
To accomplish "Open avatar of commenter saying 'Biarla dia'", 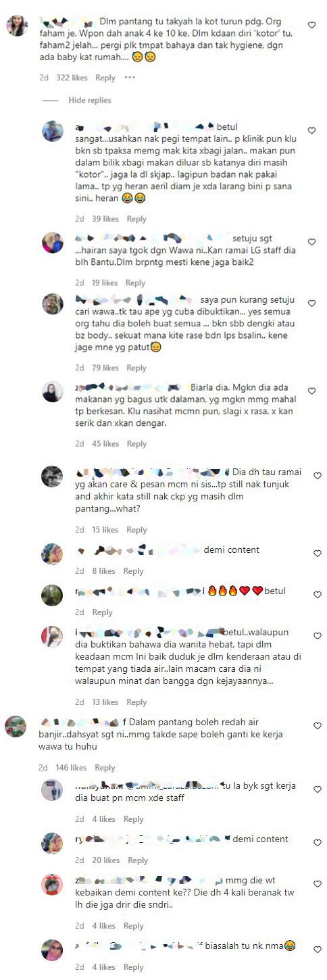I will point(53,392).
